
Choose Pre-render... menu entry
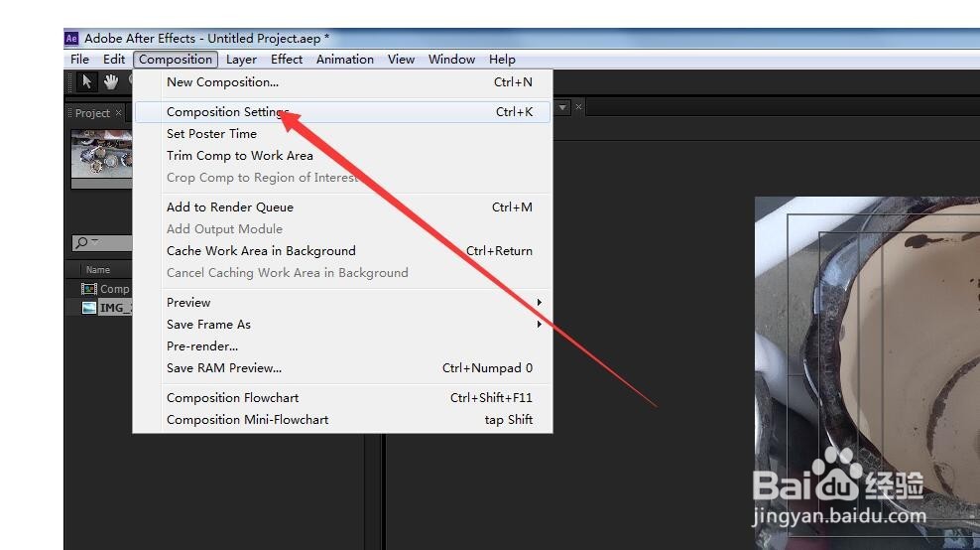[342, 346]
